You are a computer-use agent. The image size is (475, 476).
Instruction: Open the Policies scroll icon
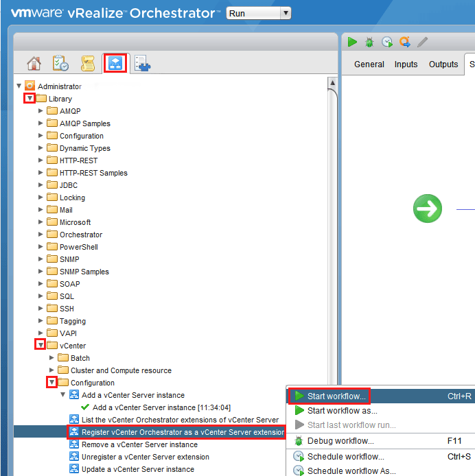[88, 63]
